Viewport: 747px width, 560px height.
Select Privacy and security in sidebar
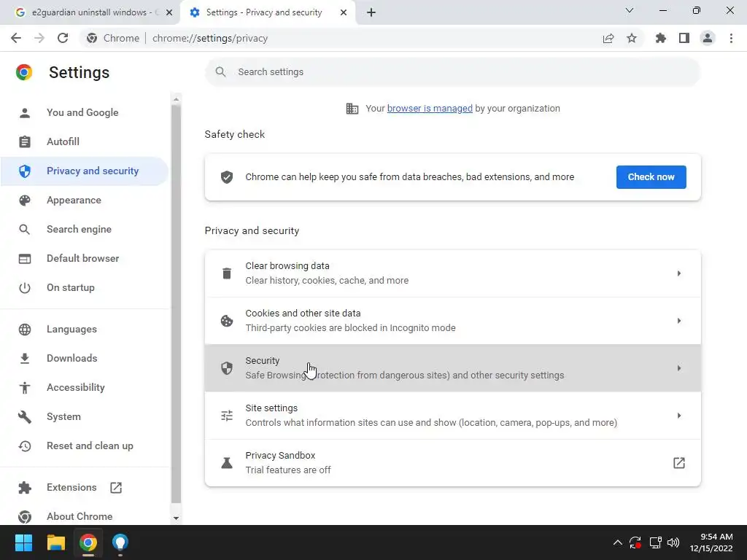84,171
